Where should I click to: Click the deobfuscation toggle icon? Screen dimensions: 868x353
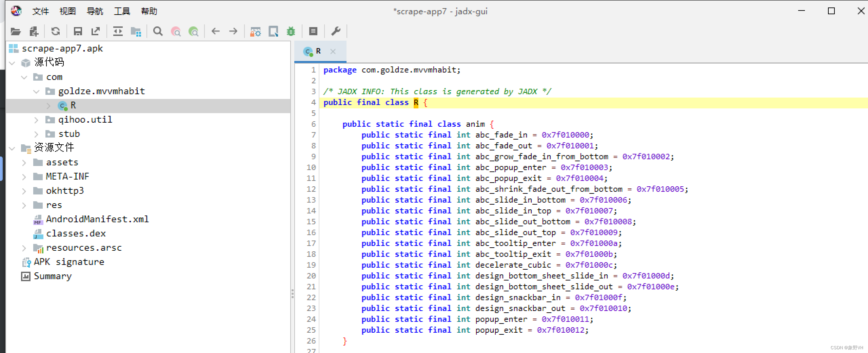coord(255,32)
